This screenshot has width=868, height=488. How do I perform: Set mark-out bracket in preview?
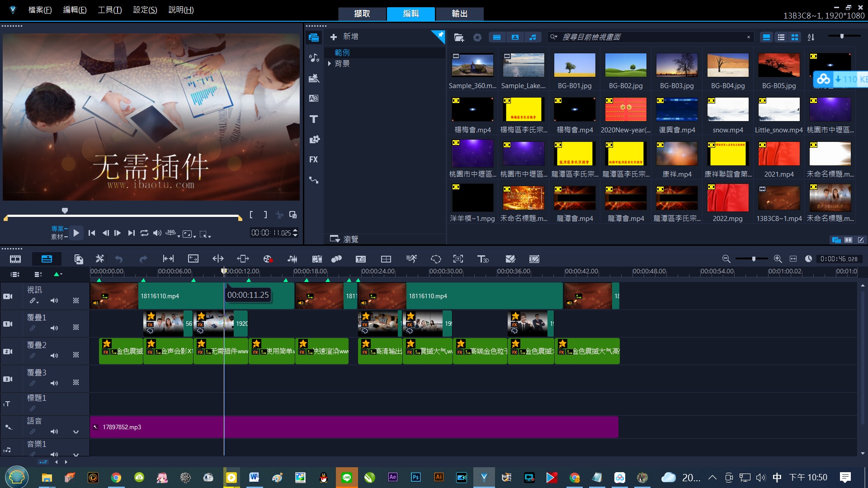(265, 215)
